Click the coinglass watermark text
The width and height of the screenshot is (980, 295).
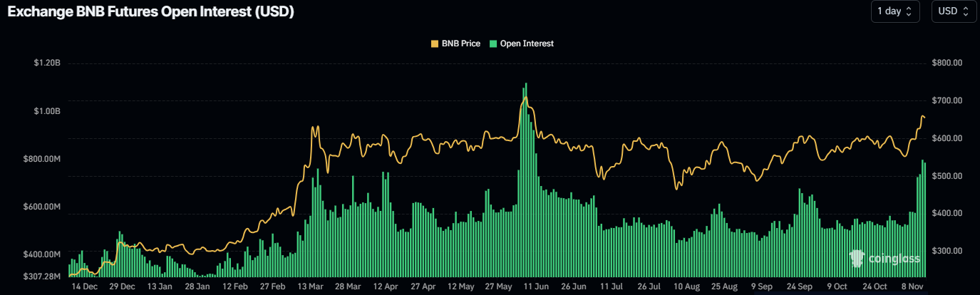(x=894, y=259)
